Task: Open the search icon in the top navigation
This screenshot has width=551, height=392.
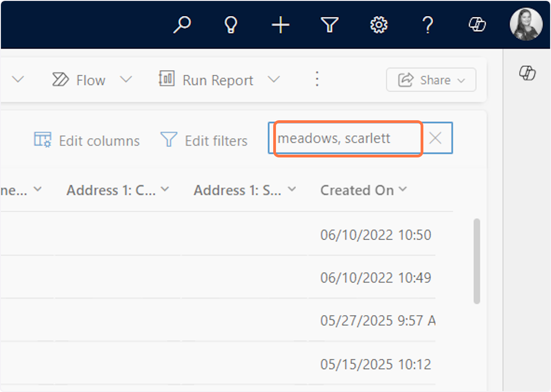Action: pos(182,25)
